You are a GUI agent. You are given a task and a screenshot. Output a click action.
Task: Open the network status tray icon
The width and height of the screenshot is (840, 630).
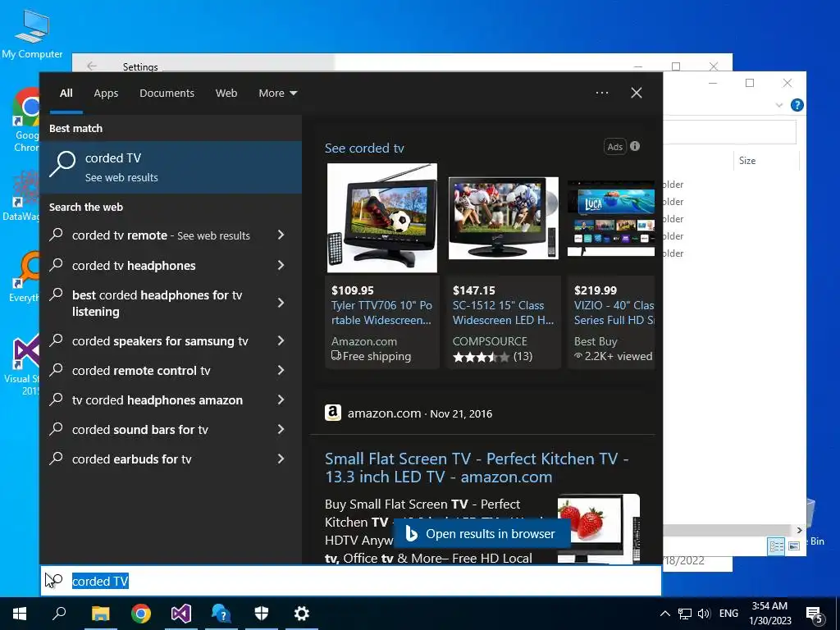[685, 614]
